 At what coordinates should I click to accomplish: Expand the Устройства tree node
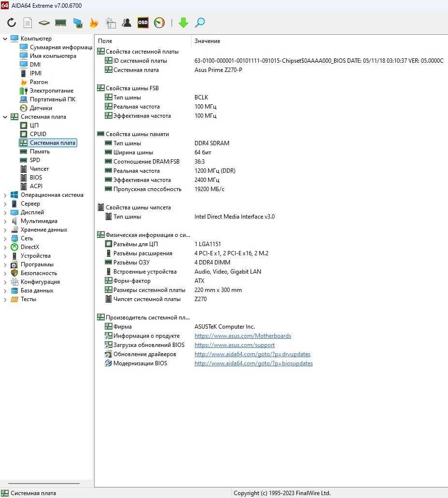(x=5, y=256)
